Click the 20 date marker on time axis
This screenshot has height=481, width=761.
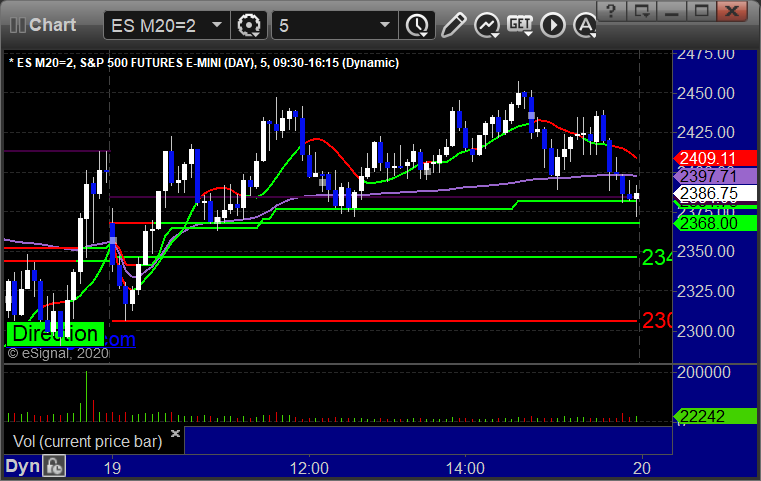642,468
